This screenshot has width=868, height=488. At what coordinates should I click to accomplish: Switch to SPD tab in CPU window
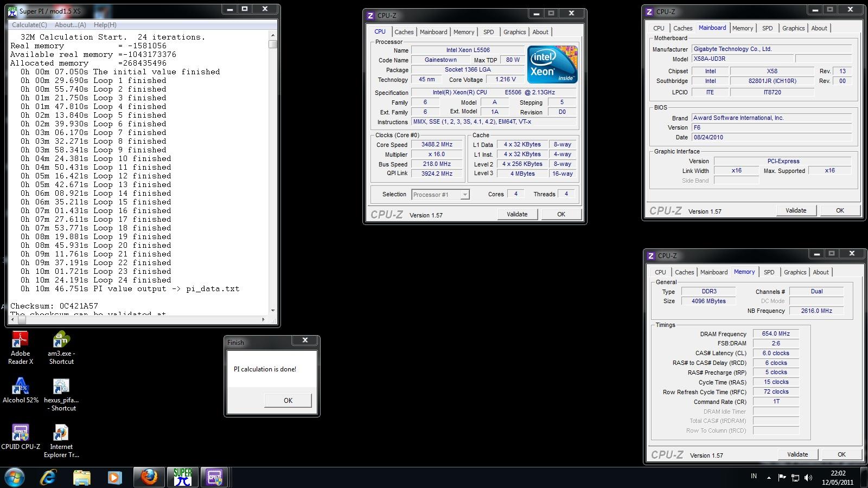[489, 32]
